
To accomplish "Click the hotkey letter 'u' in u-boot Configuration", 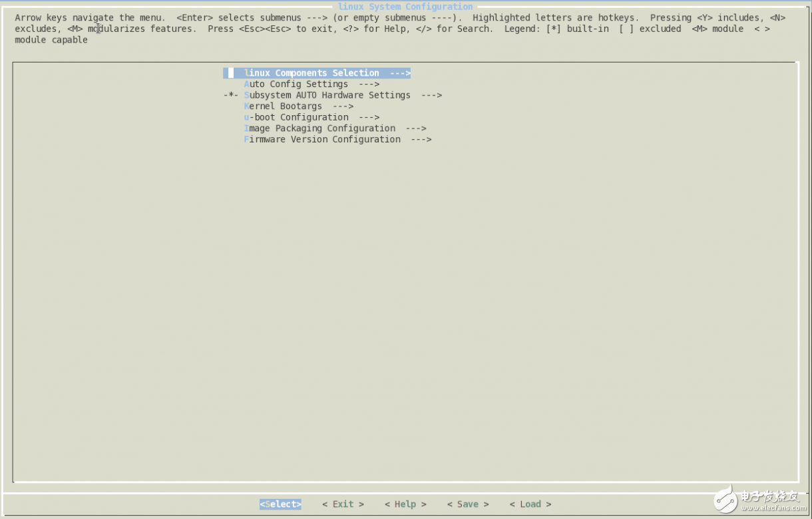I will click(x=247, y=117).
